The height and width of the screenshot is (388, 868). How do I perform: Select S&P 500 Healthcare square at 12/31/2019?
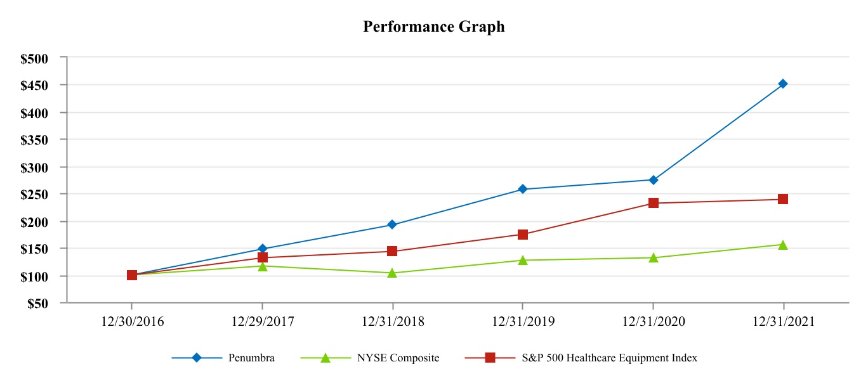[523, 235]
